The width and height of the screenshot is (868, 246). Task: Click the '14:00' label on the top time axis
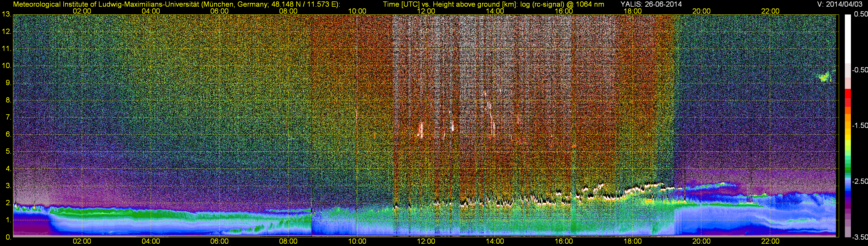pos(495,11)
